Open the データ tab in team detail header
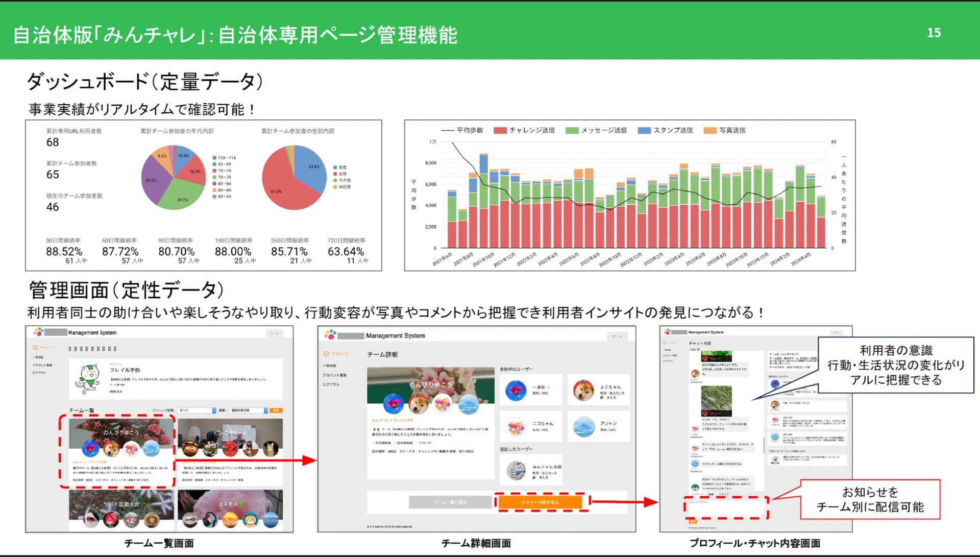 click(617, 336)
